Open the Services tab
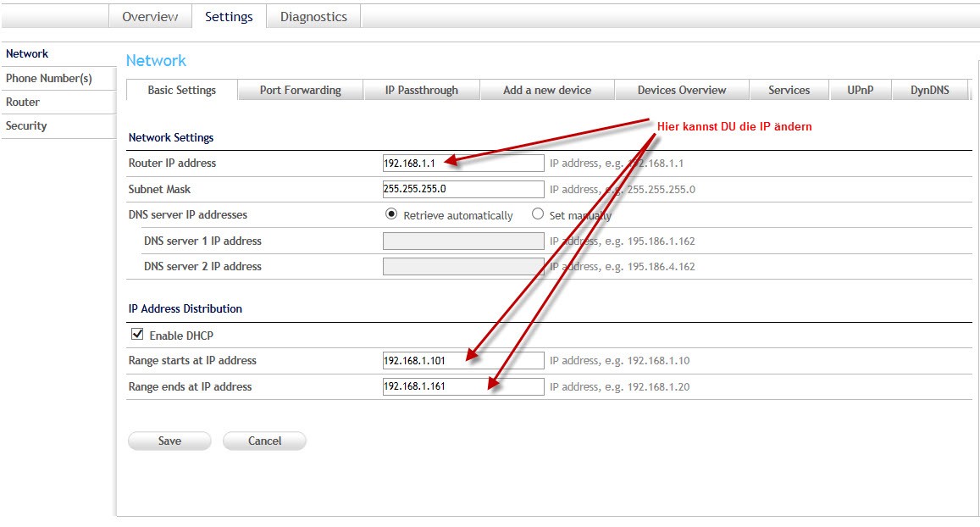The image size is (980, 527). (789, 90)
